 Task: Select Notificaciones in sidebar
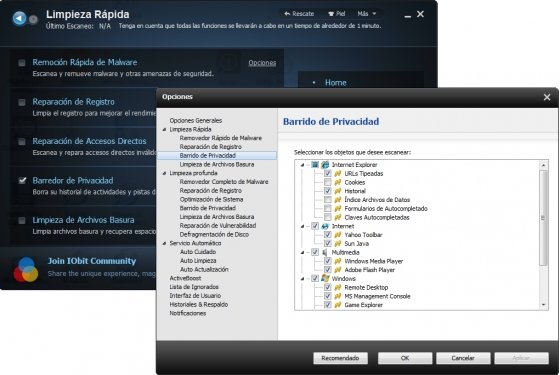[188, 313]
